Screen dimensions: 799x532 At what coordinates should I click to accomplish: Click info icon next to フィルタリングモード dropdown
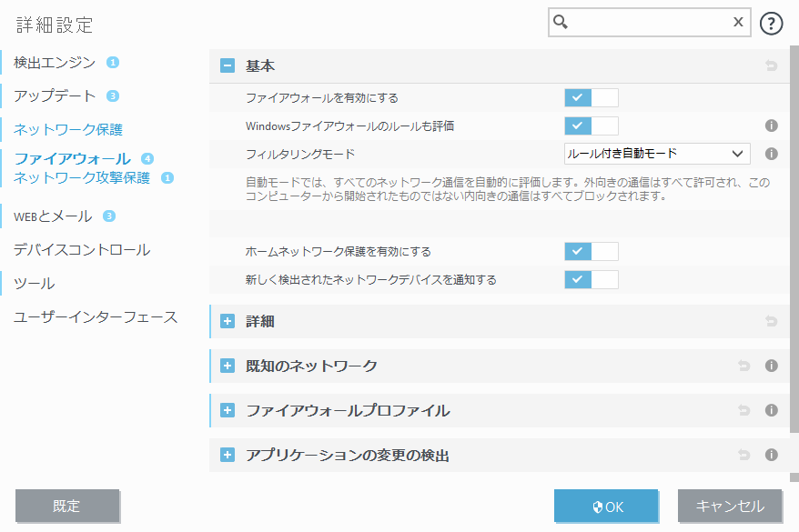(x=771, y=154)
